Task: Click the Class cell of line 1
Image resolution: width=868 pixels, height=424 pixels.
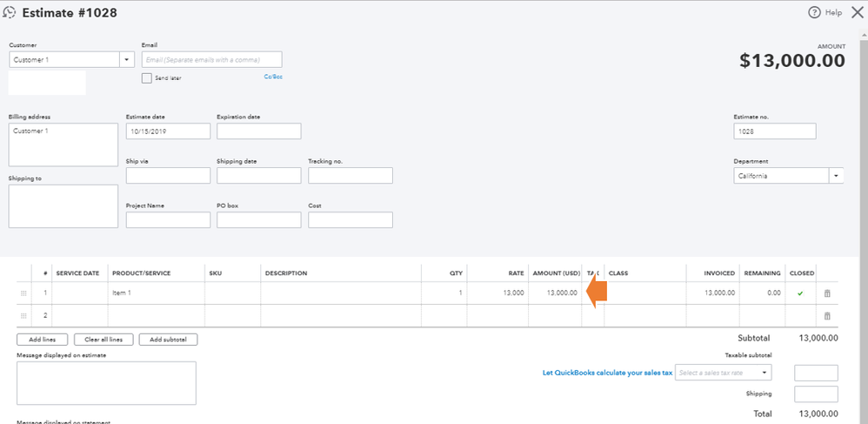Action: tap(645, 293)
